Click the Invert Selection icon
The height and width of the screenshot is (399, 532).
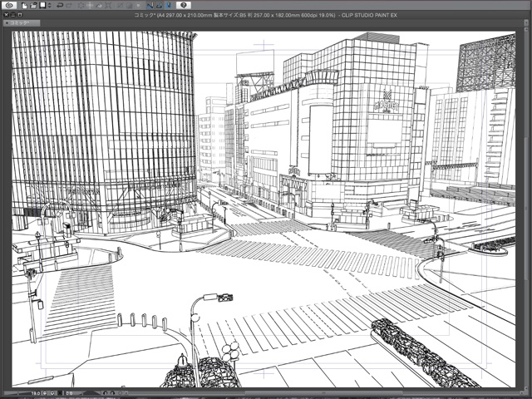point(130,5)
